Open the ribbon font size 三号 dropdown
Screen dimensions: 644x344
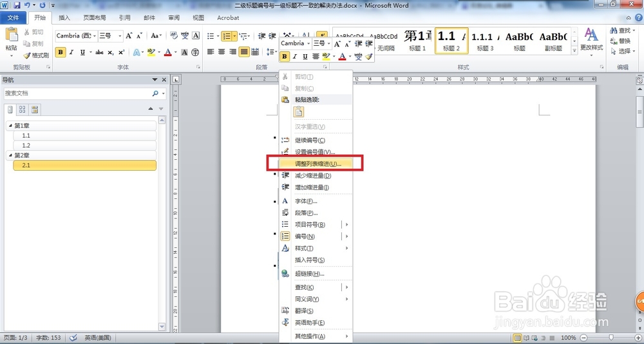coord(120,36)
